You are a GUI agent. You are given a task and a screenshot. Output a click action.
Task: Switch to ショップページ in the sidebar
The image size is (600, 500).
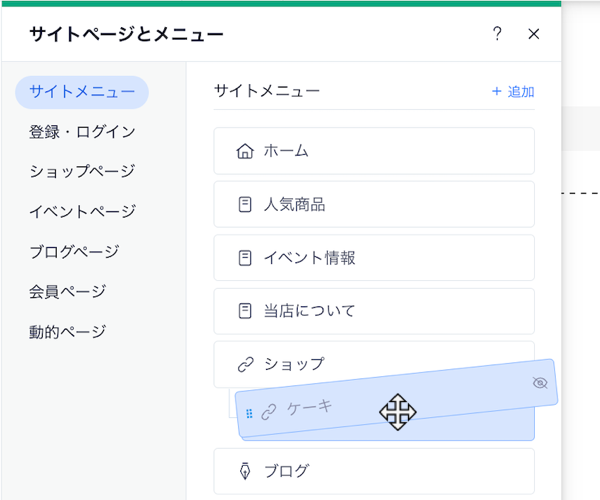[82, 172]
